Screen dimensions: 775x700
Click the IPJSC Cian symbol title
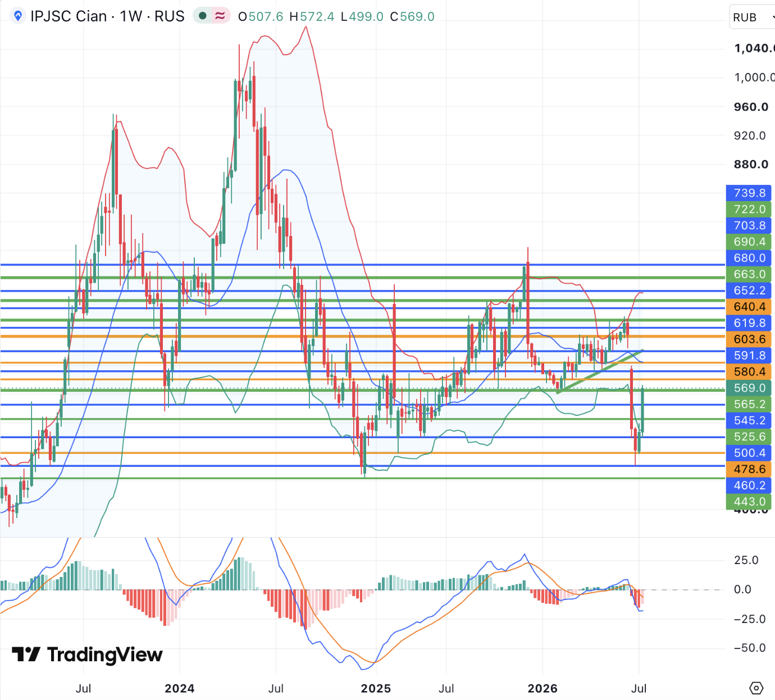tap(107, 16)
